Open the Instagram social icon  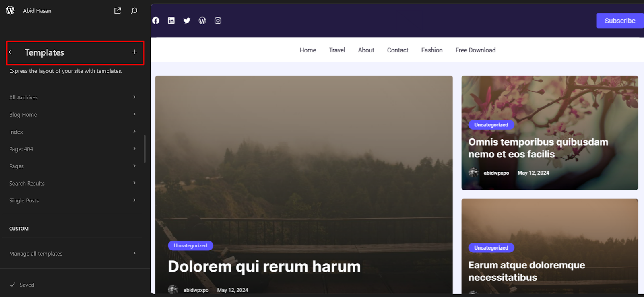pos(218,21)
